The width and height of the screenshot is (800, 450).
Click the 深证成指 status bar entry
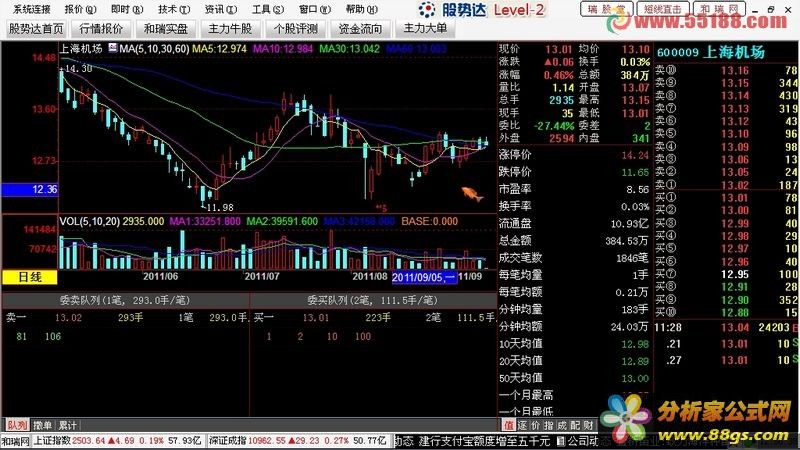point(299,441)
